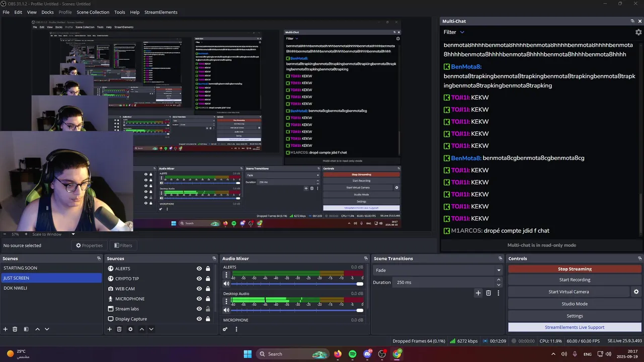
Task: Move scene down with Scenes down arrow
Action: (47, 329)
